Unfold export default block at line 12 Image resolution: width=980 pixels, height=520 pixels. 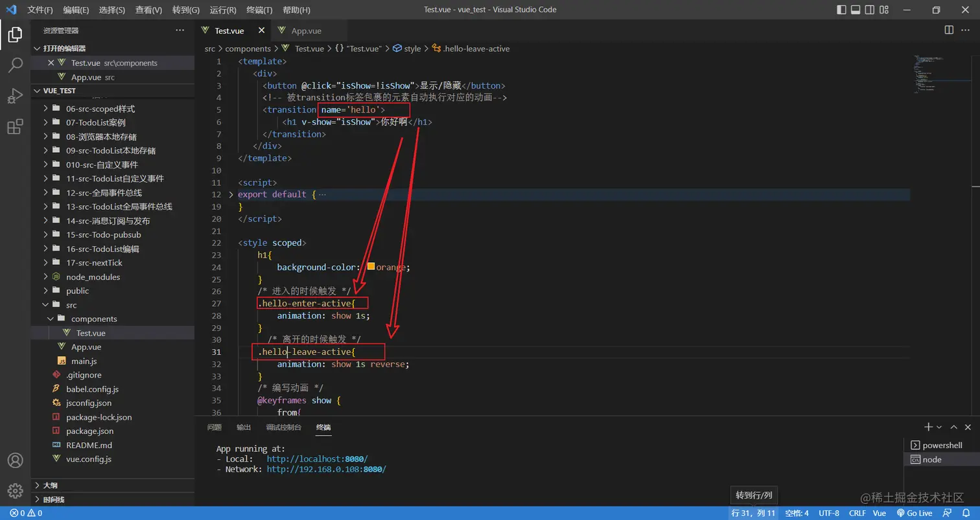point(231,194)
